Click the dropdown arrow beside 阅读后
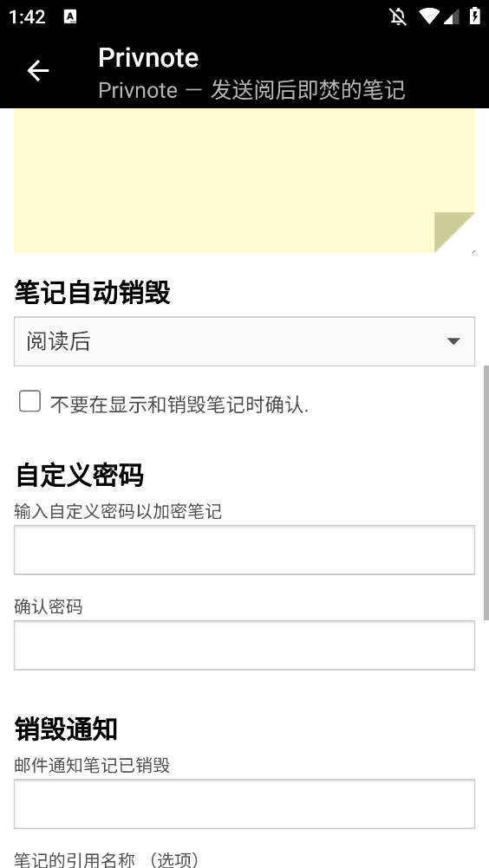Screen dimensions: 489x868 (x=453, y=341)
